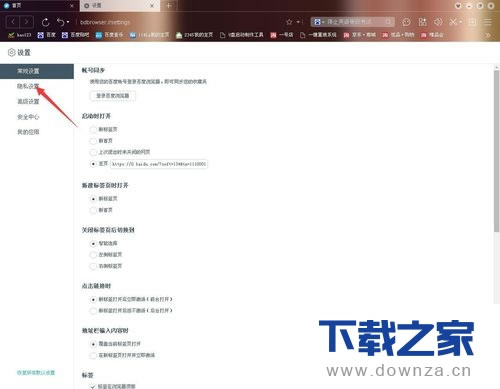
Task: Click the speaker sound icon in toolbar
Action: pyautogui.click(x=438, y=22)
